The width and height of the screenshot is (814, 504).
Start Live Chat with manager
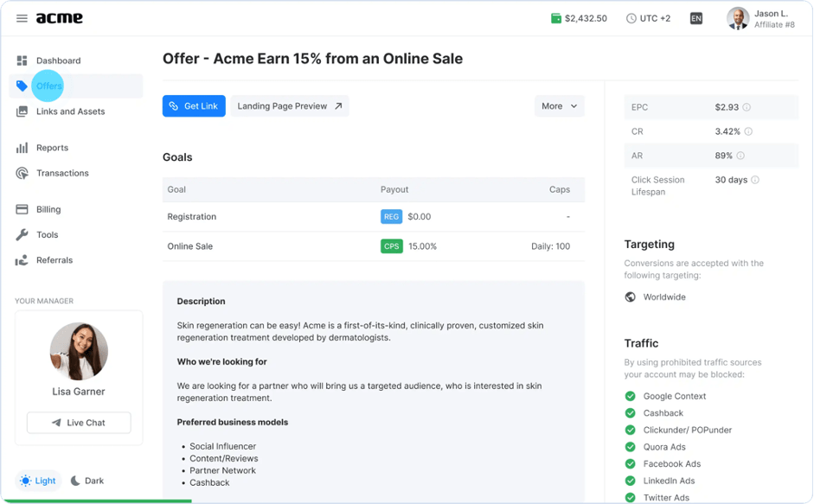79,423
